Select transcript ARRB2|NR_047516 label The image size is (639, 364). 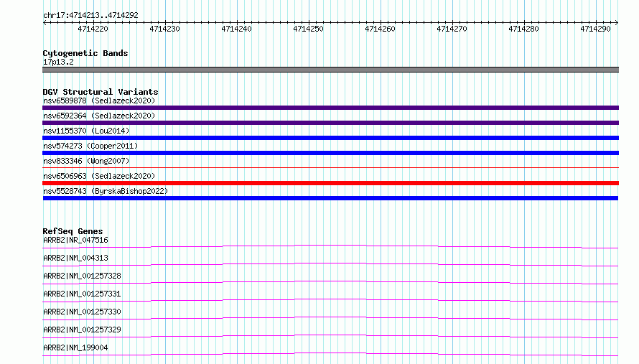75,240
